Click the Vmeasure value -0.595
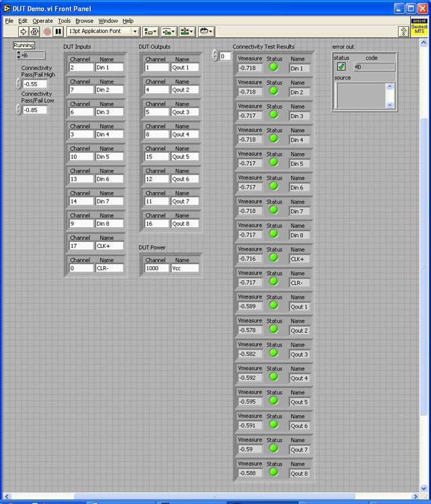This screenshot has height=504, width=431. pos(251,402)
